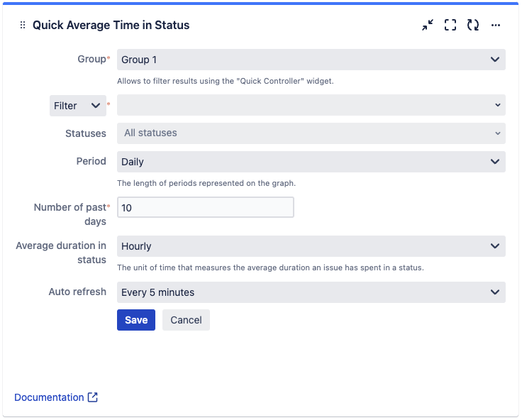Save the gadget configuration
This screenshot has height=420, width=522.
click(x=136, y=320)
